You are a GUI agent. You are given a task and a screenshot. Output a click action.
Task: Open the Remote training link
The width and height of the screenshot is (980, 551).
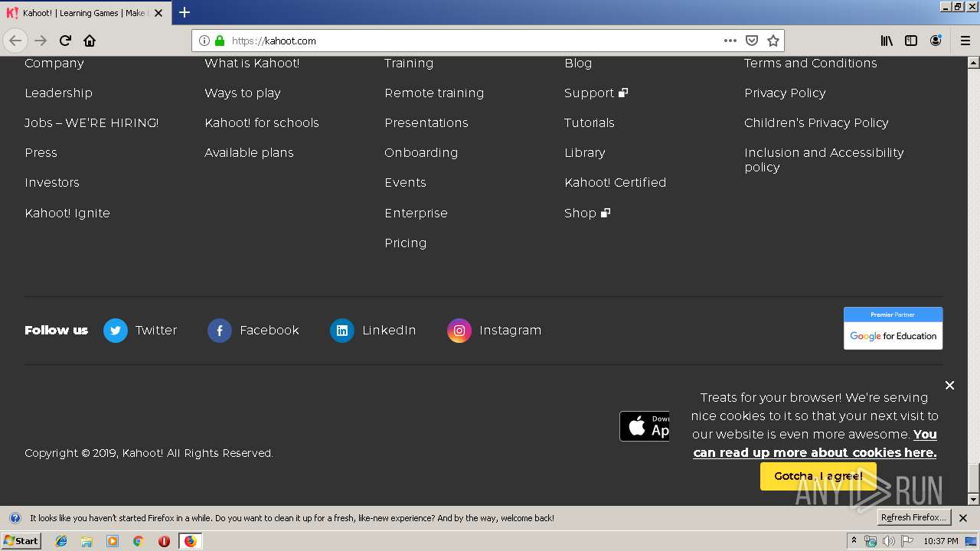tap(434, 93)
